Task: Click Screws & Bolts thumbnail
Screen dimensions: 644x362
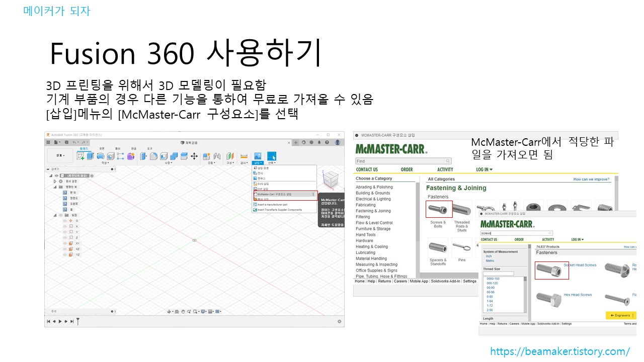Action: (439, 209)
